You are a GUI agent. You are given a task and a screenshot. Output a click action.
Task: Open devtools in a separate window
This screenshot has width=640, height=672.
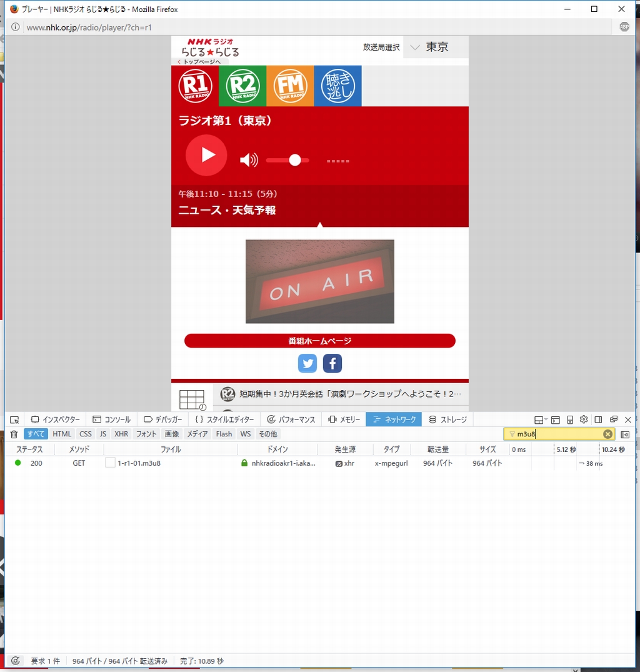614,419
